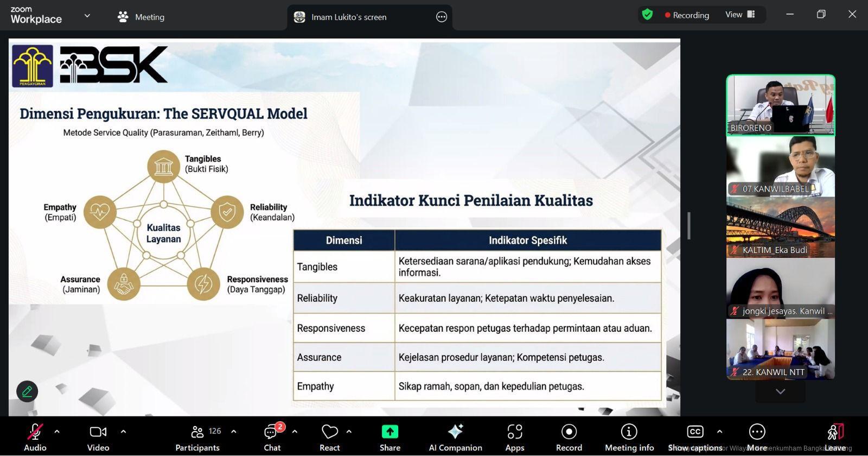
Task: Open the Zoom Workplace dropdown chevron
Action: click(x=87, y=16)
